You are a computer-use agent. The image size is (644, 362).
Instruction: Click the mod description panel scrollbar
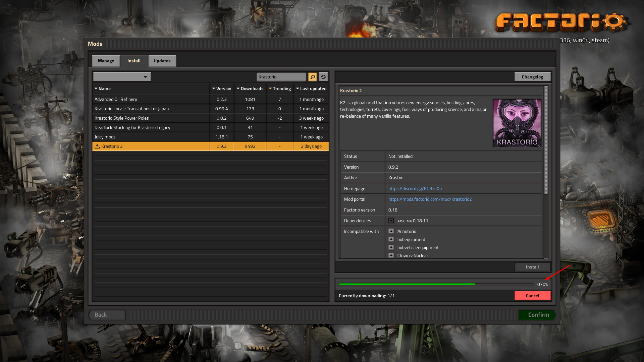(546, 140)
